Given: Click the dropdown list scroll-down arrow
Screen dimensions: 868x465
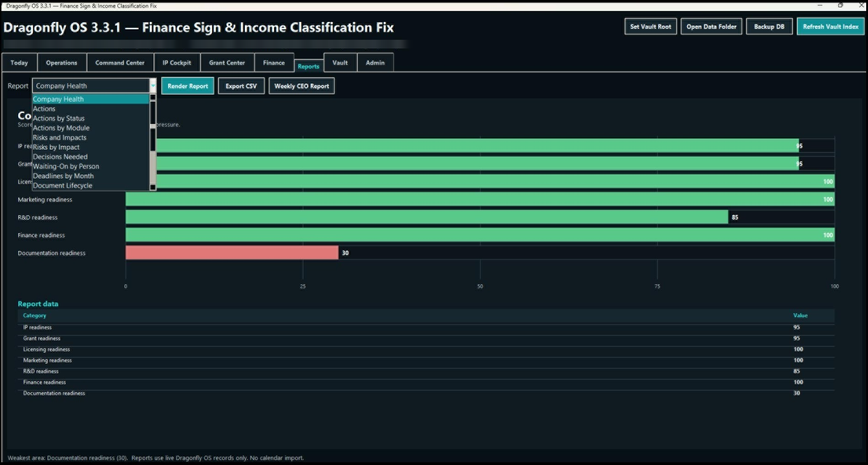Looking at the screenshot, I should 153,187.
